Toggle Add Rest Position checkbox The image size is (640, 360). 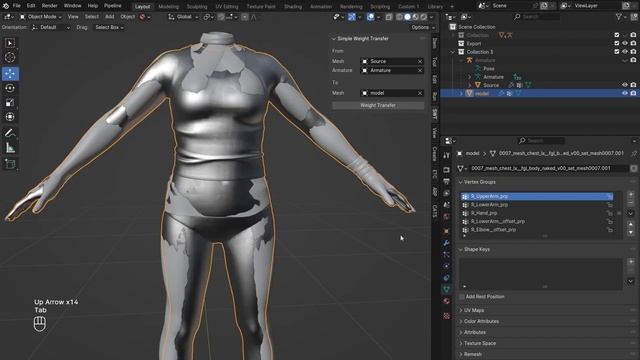tap(462, 297)
